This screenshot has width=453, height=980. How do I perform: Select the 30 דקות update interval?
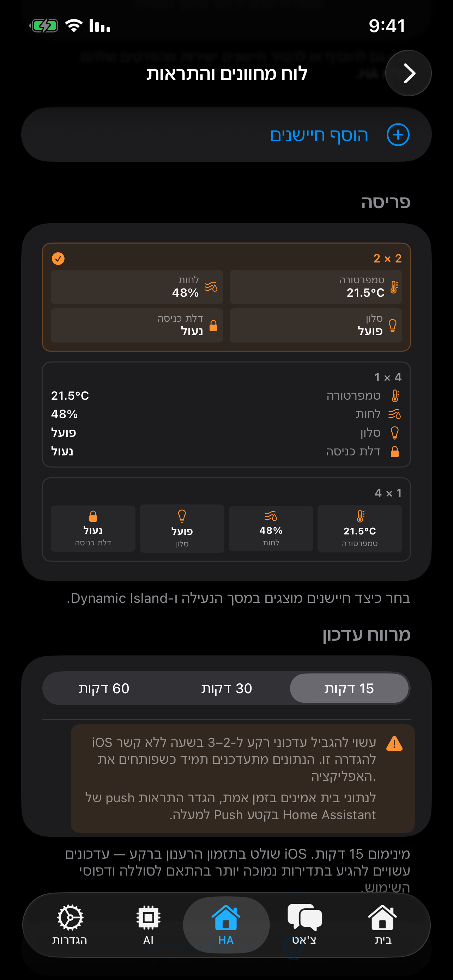(227, 688)
